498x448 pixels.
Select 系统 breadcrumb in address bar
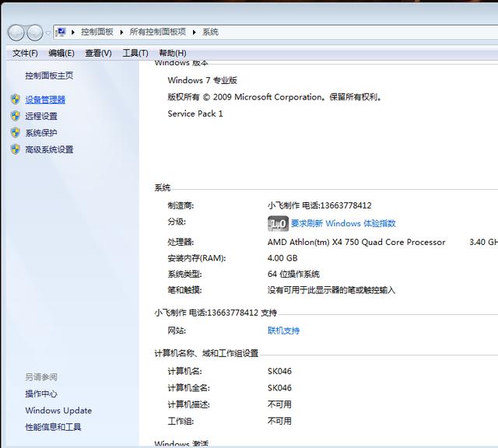pyautogui.click(x=210, y=32)
